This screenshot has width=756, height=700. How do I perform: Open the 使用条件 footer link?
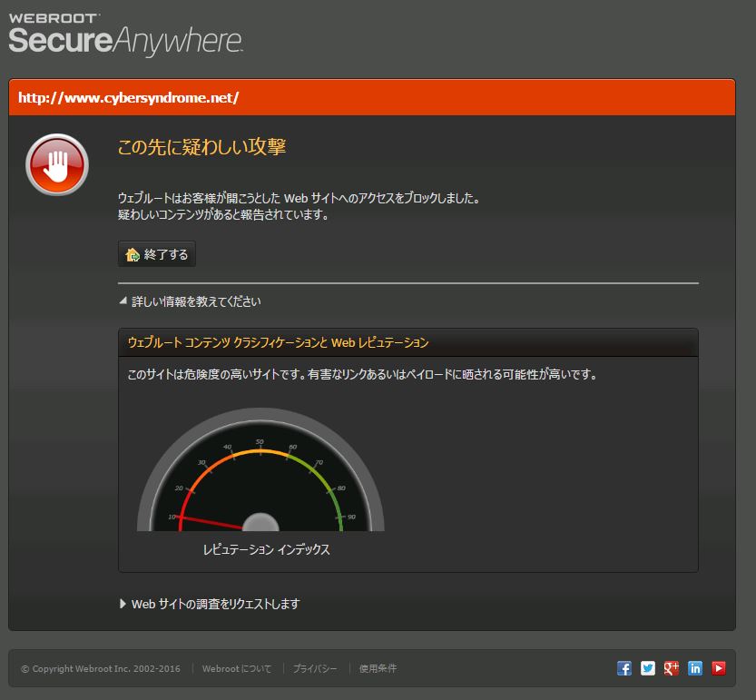378,668
